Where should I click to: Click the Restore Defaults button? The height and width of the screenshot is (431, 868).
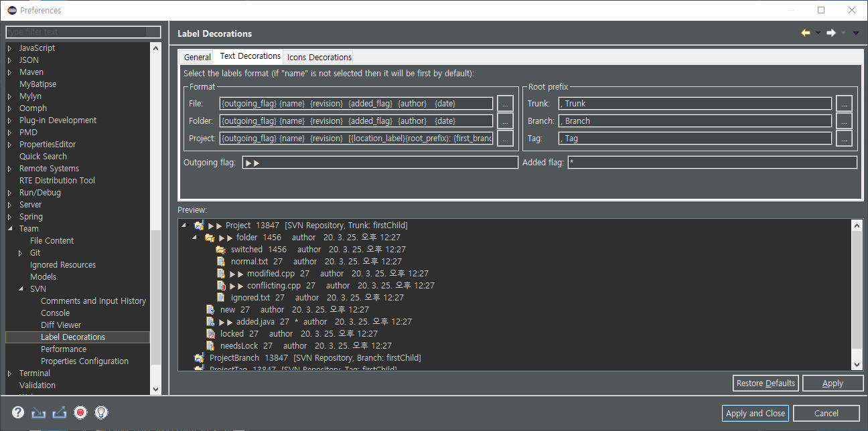tap(766, 383)
